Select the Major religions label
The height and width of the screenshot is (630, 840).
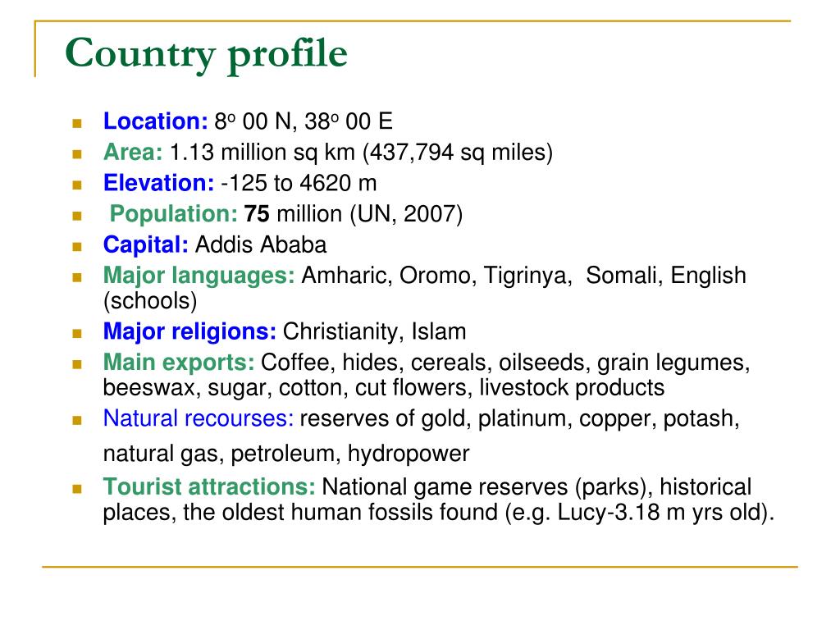(189, 331)
